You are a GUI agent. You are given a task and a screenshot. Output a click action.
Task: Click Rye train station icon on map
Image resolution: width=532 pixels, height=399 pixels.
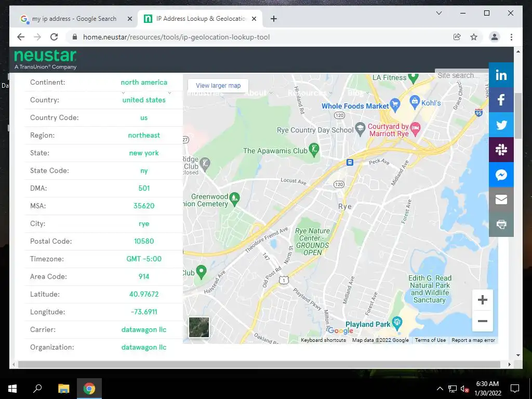(x=350, y=162)
